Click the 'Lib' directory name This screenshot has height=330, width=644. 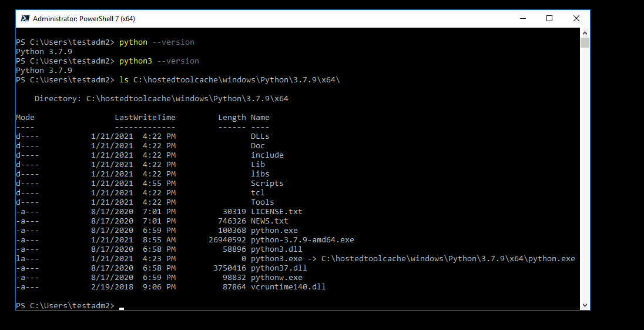(x=258, y=164)
